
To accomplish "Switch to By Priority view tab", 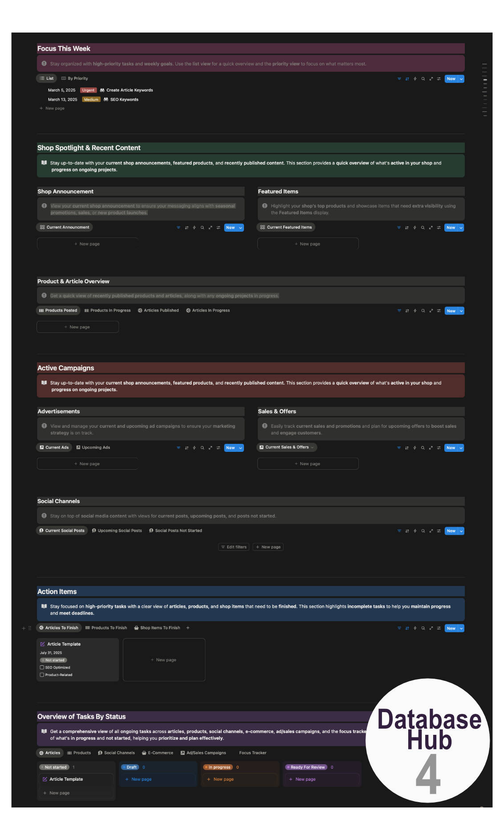I will coord(74,78).
